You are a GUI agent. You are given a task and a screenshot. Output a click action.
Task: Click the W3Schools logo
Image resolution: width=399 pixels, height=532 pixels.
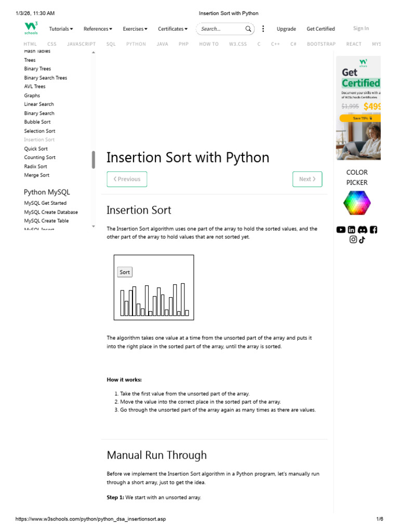point(31,29)
